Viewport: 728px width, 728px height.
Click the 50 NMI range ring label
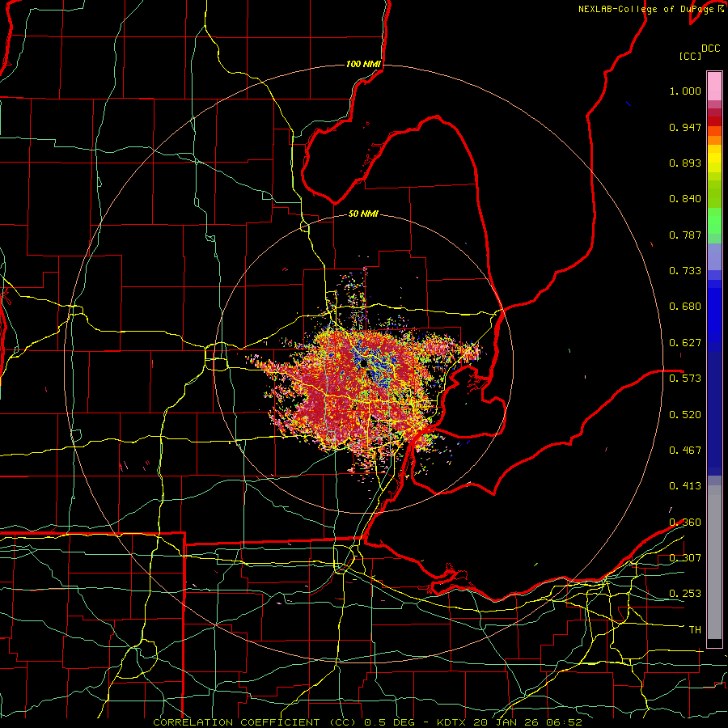click(363, 214)
